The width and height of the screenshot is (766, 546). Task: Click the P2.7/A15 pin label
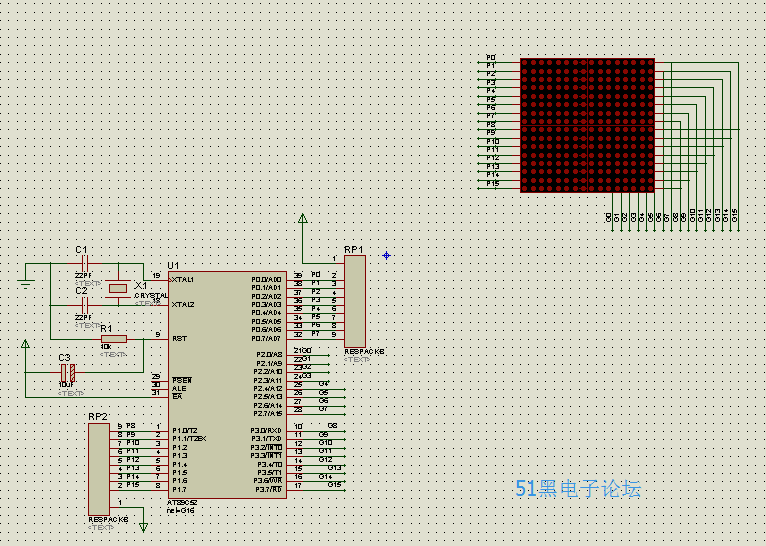pyautogui.click(x=268, y=414)
